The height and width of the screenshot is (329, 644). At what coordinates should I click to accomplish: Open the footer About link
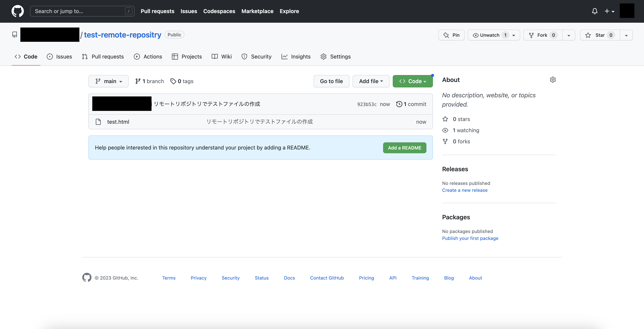point(475,278)
